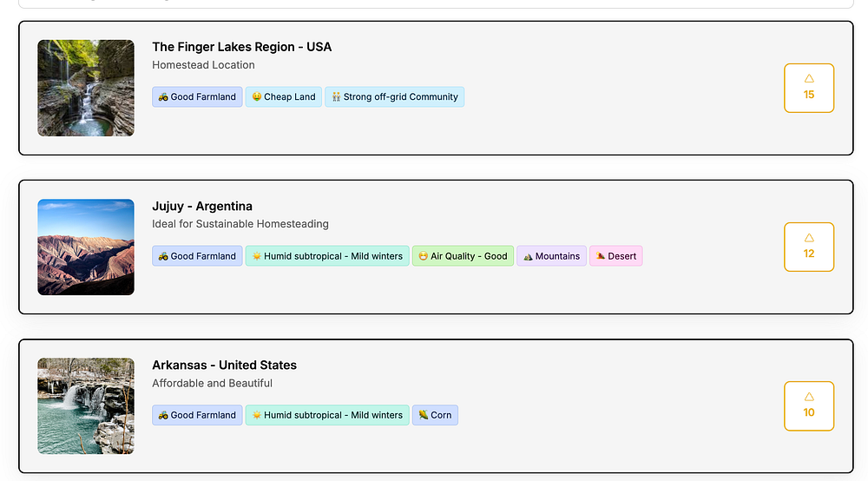Click Air Quality - Good tag
868x481 pixels.
tap(463, 256)
